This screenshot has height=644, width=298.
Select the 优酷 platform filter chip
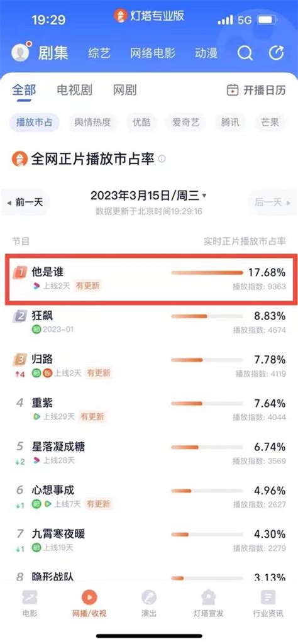coord(141,122)
